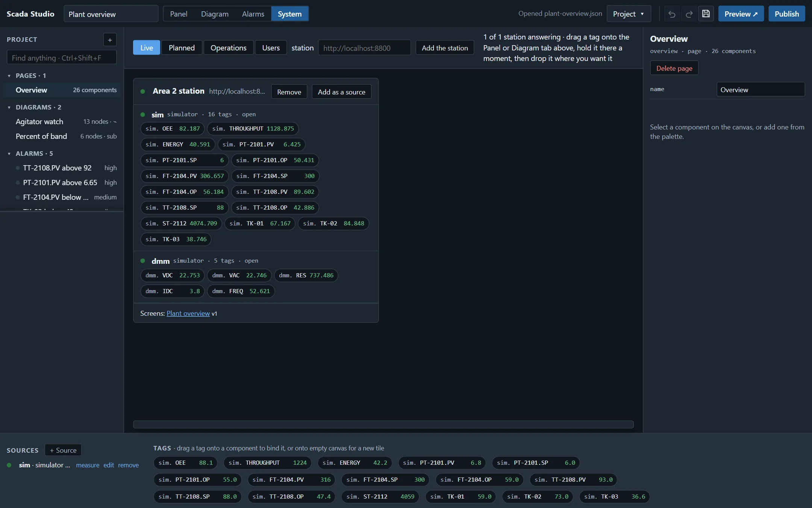
Task: Click the dmm. VAC 22.746 tag
Action: 239,275
